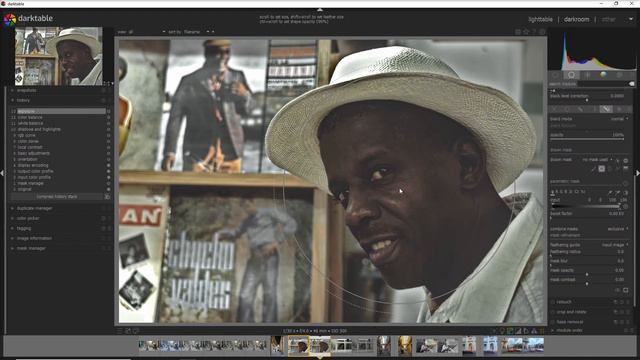Set blend mask mode to drawn mask
This screenshot has width=640, height=360.
pyautogui.click(x=580, y=109)
